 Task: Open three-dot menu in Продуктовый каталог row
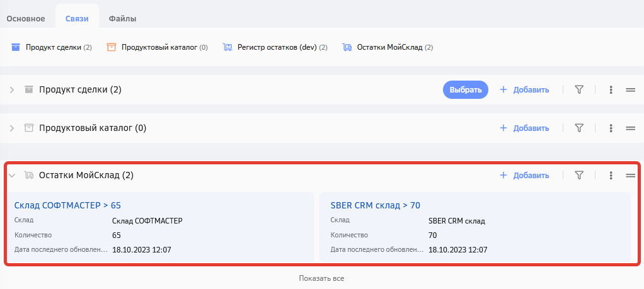(x=611, y=128)
